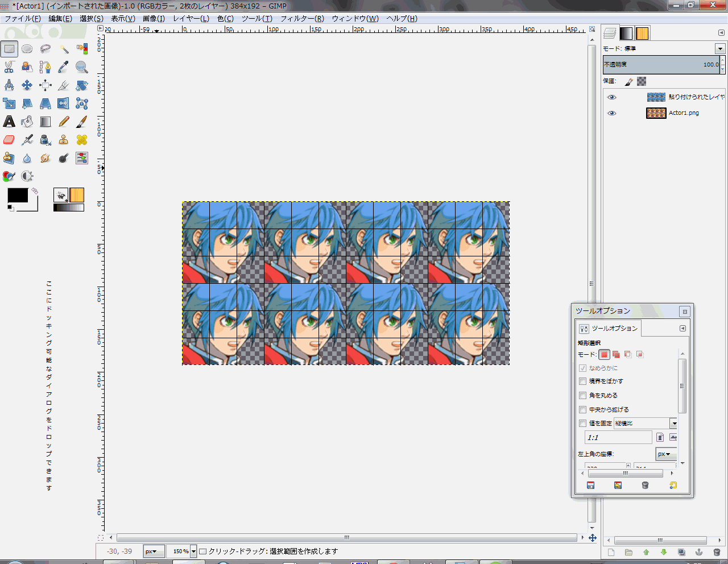Viewport: 728px width, 564px height.
Task: Click the black foreground color swatch
Action: click(17, 196)
